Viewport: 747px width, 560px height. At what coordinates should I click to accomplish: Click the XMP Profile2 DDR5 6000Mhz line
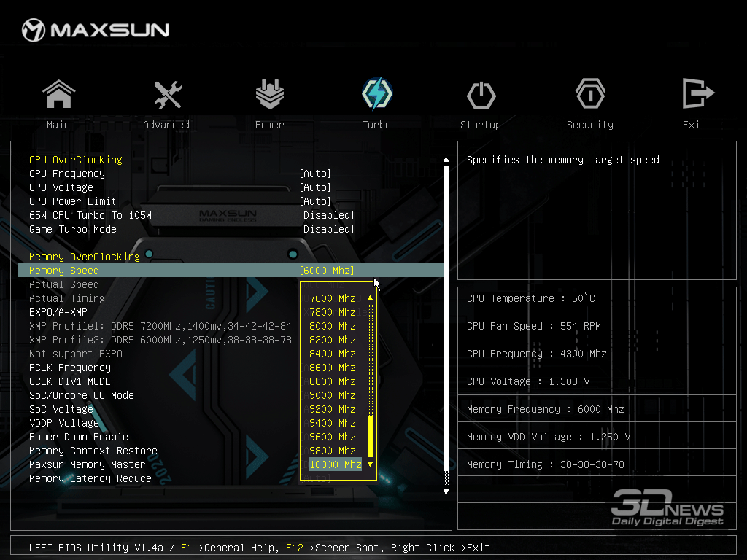(x=160, y=340)
